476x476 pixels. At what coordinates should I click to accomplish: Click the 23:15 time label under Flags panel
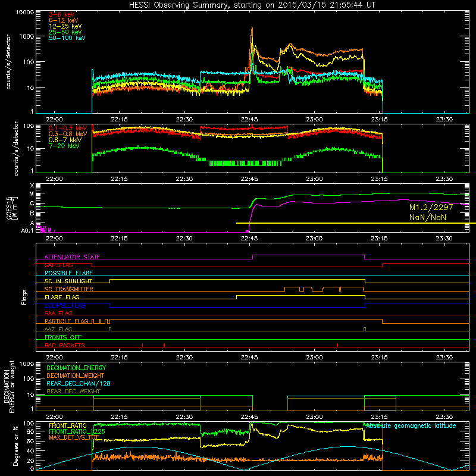(379, 358)
